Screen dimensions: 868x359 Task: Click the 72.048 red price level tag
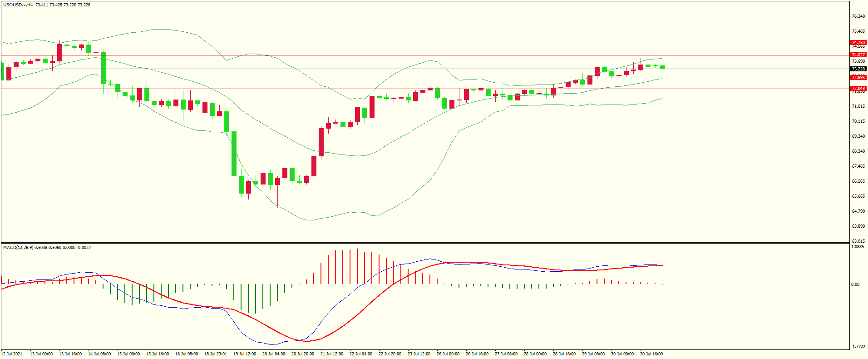858,89
